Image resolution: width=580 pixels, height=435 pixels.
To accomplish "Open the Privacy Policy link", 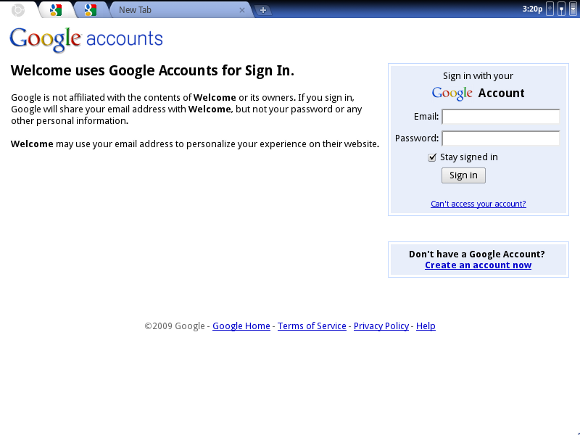I will (381, 326).
